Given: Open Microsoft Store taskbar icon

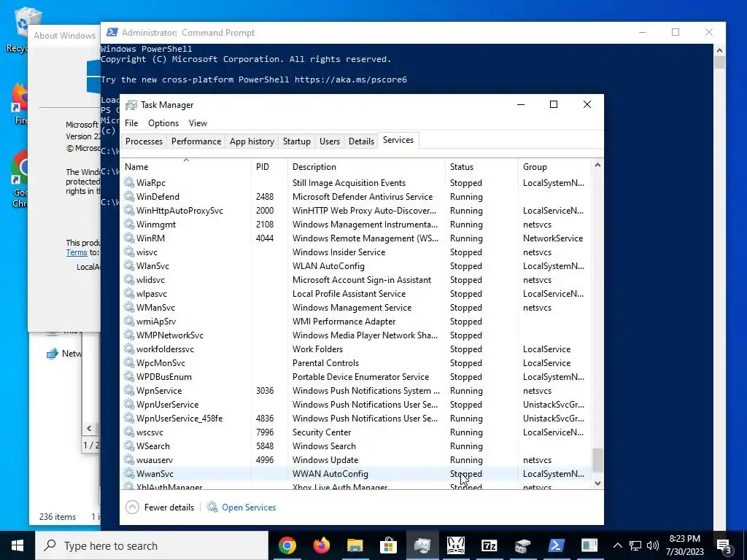Looking at the screenshot, I should coord(389,545).
